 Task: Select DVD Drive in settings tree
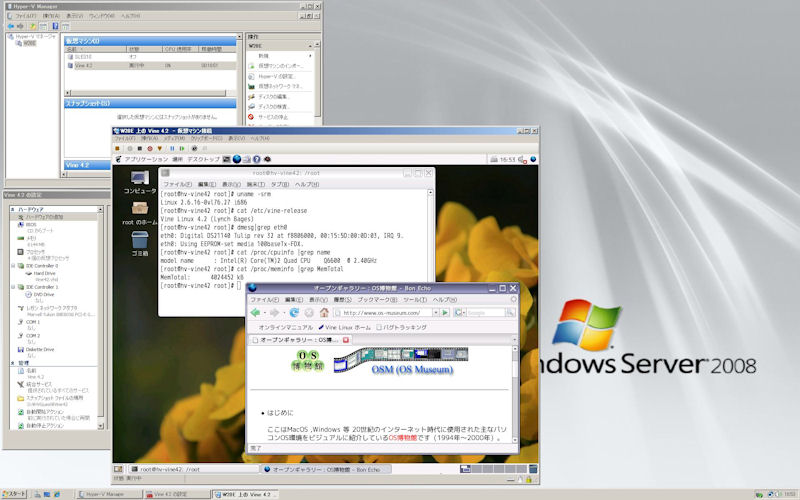click(43, 294)
